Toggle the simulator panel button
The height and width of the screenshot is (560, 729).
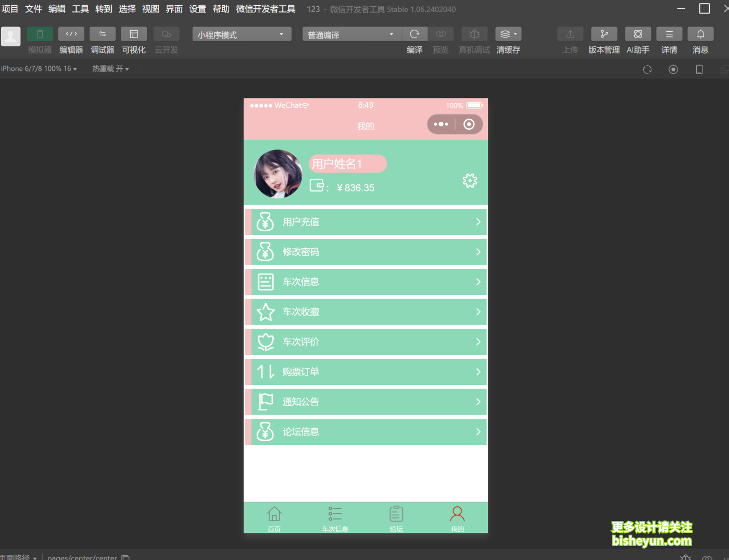pos(40,34)
